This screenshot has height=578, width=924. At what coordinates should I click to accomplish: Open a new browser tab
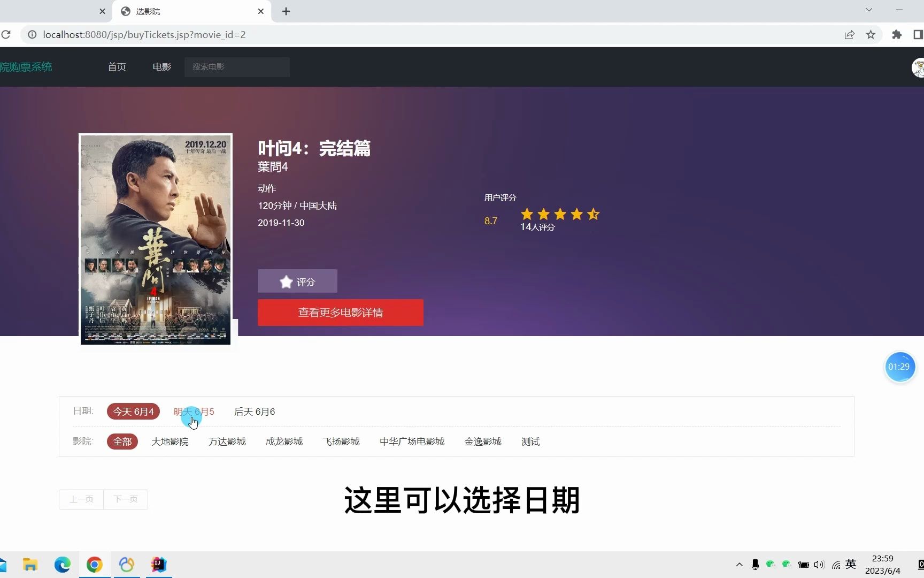coord(286,11)
